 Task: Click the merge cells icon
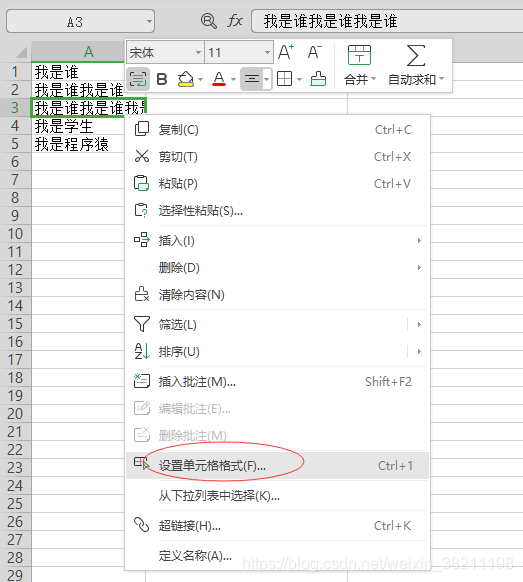[359, 55]
